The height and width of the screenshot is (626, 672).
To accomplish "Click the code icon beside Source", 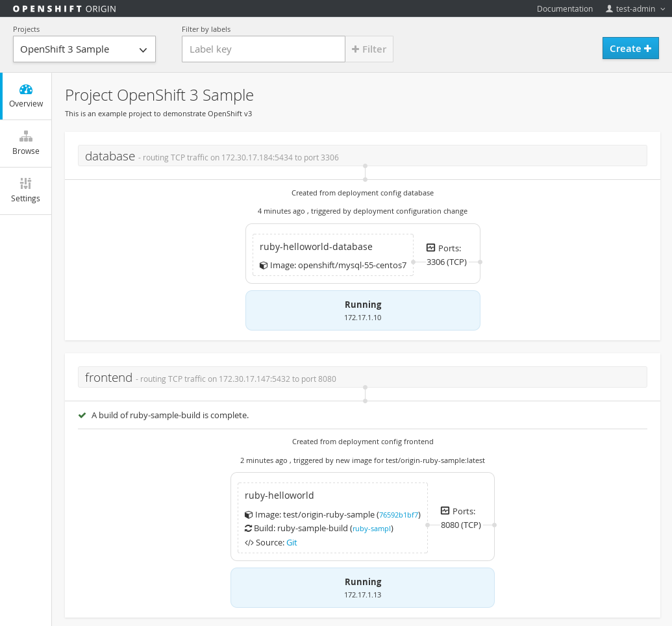I will coord(249,543).
